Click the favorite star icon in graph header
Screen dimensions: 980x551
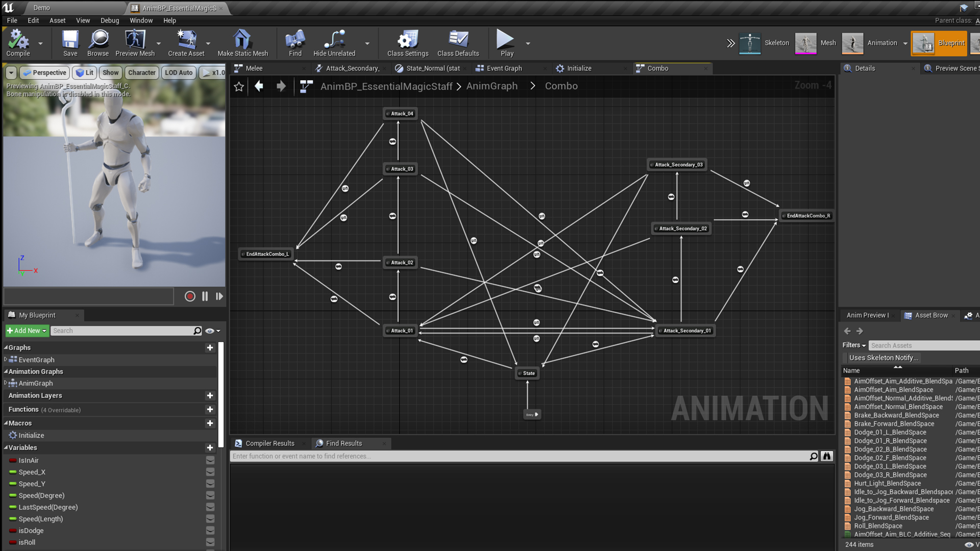pos(239,86)
